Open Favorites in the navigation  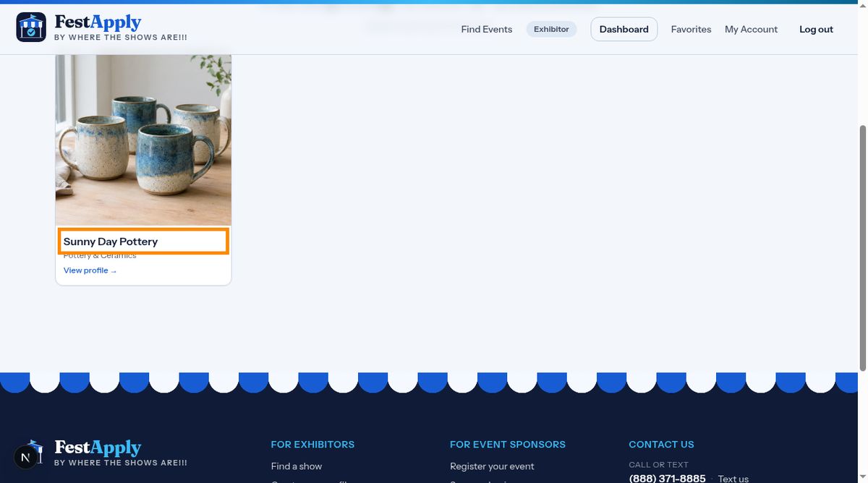tap(691, 30)
